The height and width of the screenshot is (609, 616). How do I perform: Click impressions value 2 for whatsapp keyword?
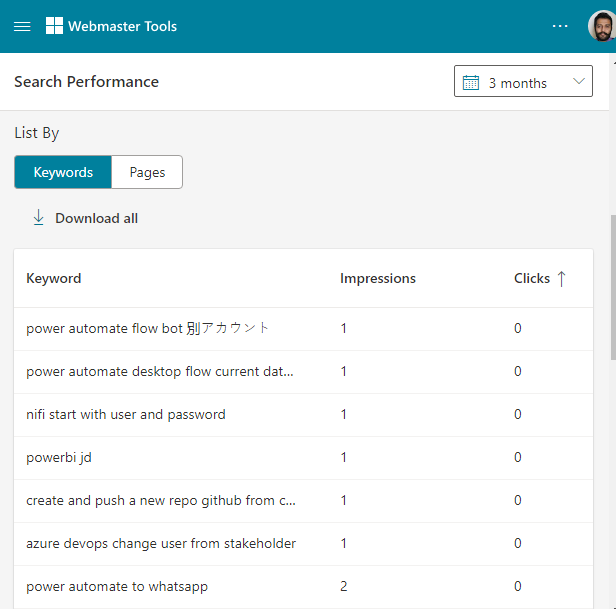click(x=344, y=586)
